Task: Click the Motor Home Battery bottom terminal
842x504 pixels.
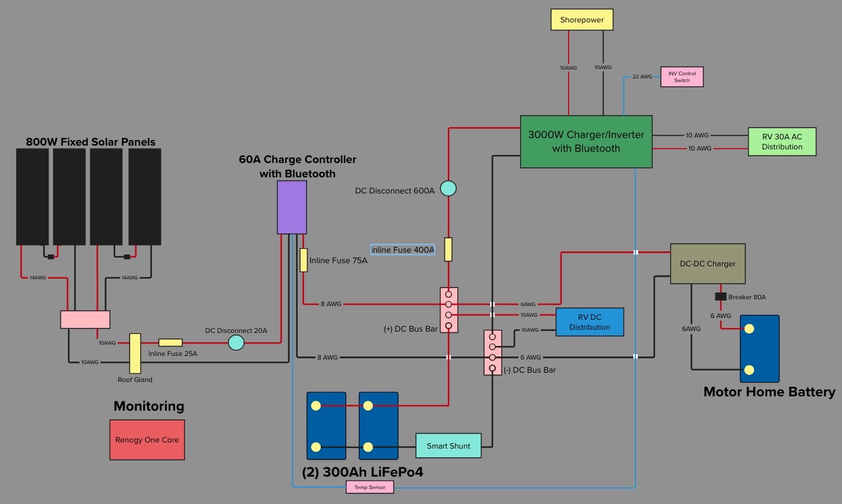Action: [749, 370]
